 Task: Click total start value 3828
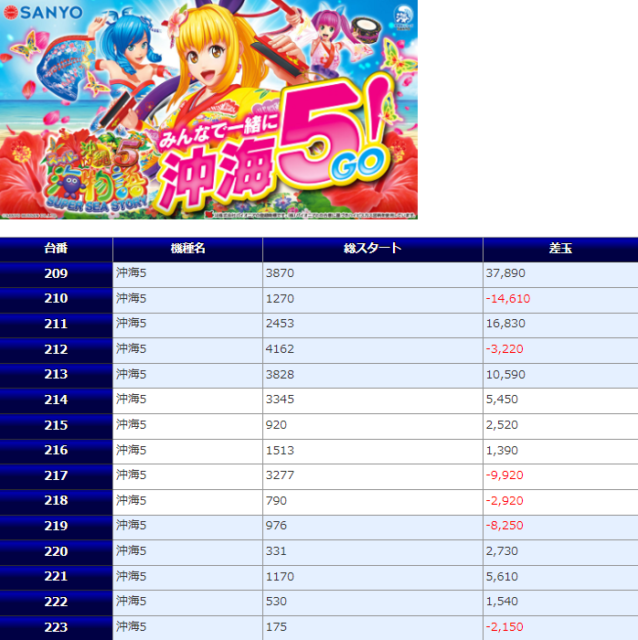280,374
